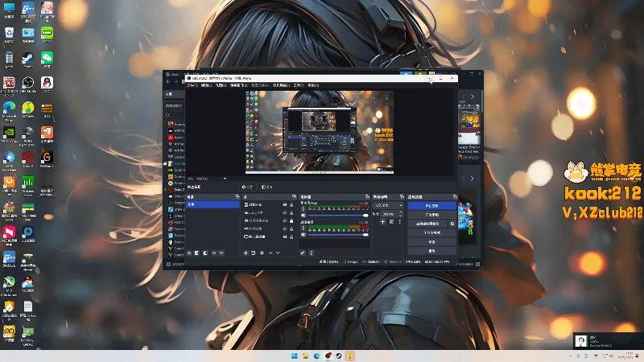
Task: Open the Tools menu in OBS
Action: (x=299, y=85)
